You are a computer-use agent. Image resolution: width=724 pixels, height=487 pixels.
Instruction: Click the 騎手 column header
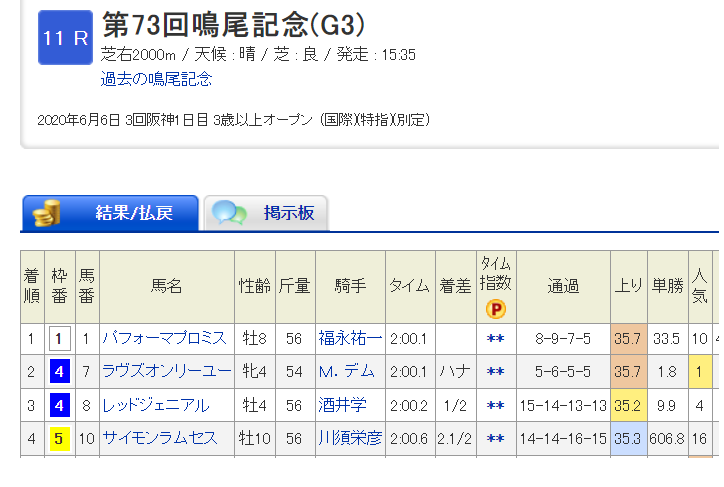[350, 286]
